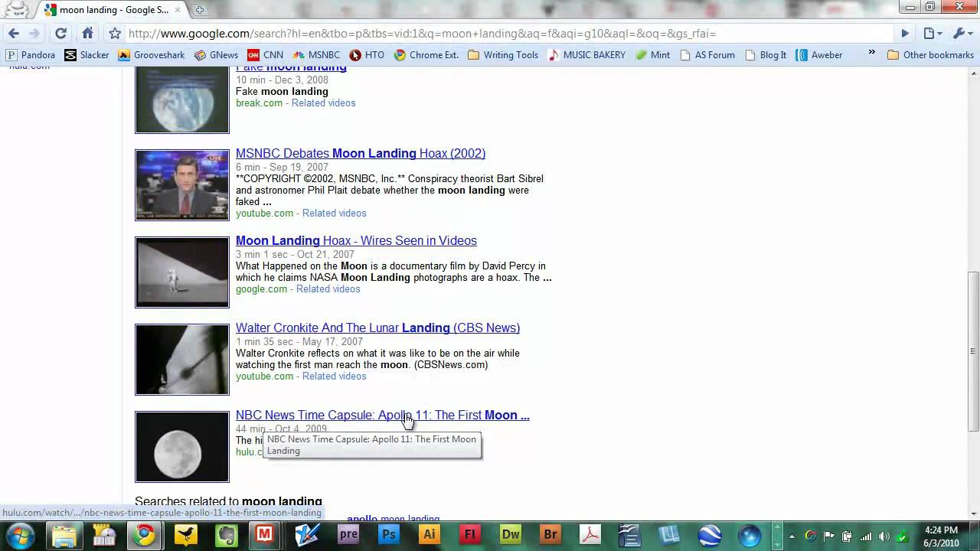Open the Windows Start menu
980x551 pixels.
[x=20, y=535]
